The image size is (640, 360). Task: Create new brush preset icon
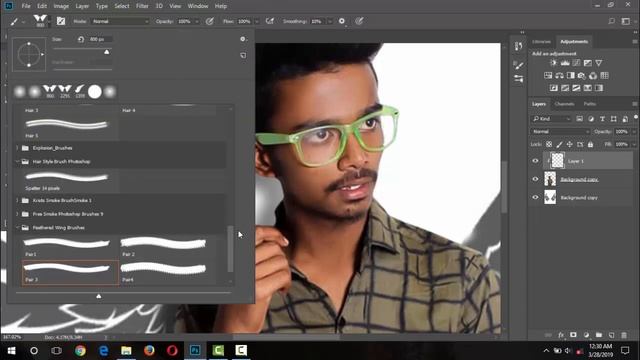[x=243, y=55]
